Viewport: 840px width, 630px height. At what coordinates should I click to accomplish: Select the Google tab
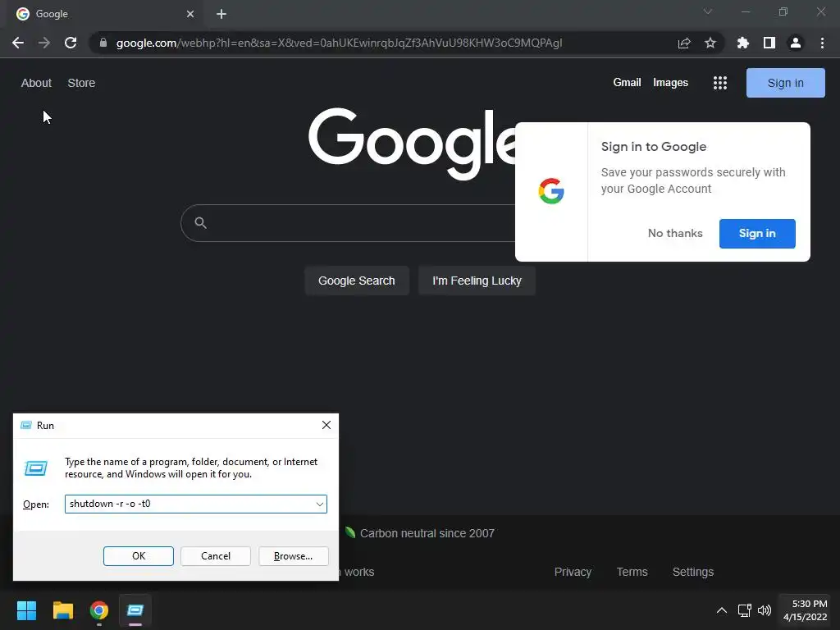point(105,14)
